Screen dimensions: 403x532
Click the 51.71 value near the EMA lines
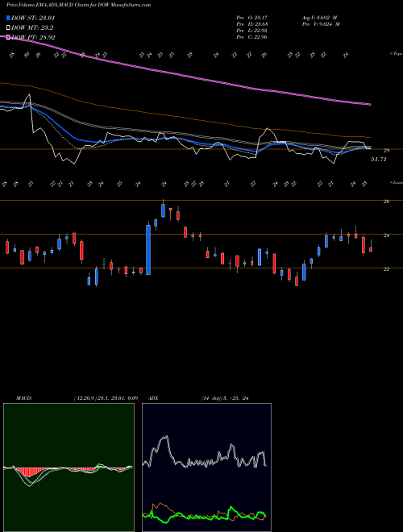point(378,159)
